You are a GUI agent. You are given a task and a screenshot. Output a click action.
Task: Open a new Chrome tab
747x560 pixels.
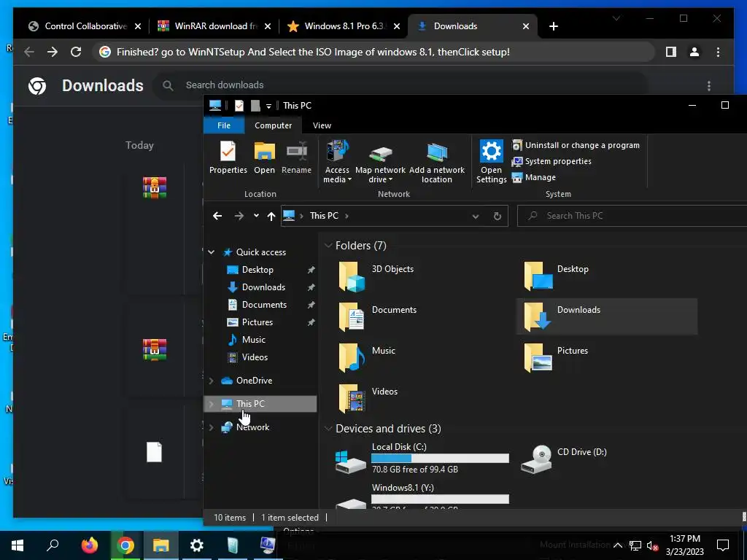coord(553,26)
